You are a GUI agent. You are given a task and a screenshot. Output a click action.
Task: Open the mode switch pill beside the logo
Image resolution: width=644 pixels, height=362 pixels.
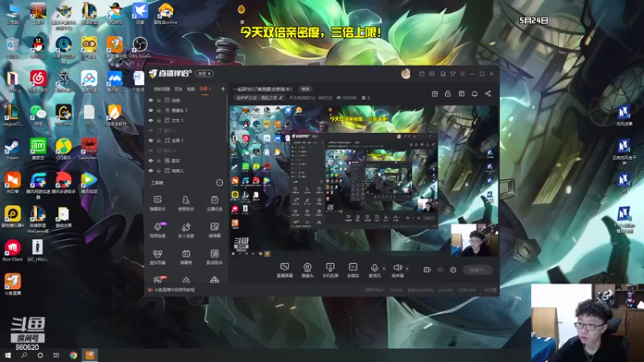coord(204,74)
